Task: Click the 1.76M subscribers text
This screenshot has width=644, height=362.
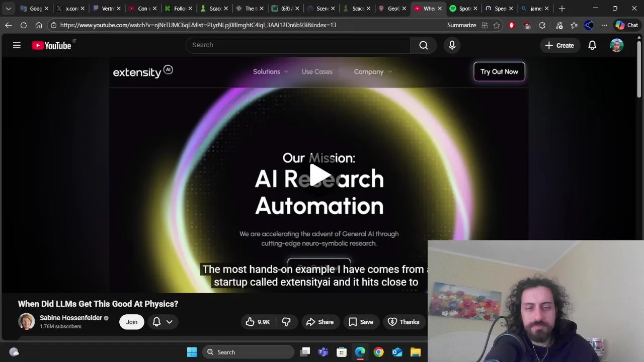Action: click(x=60, y=326)
